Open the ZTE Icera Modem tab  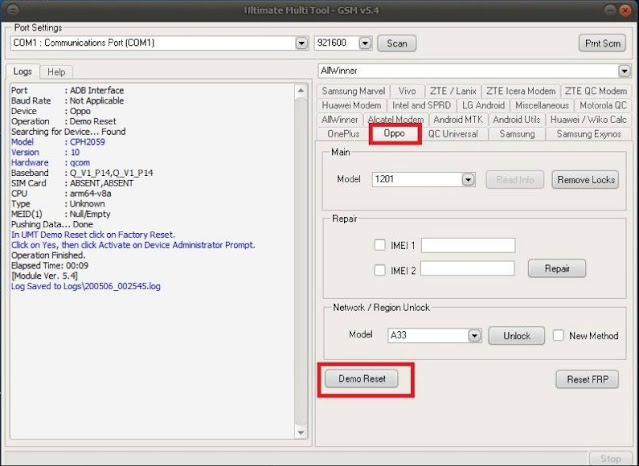click(520, 91)
